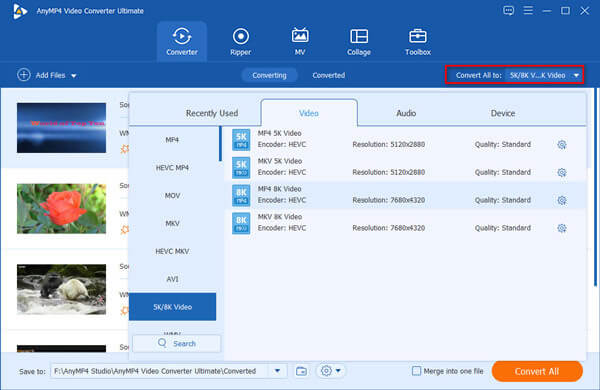Click the preferences gear near Save to path
This screenshot has width=600, height=390.
click(x=326, y=371)
